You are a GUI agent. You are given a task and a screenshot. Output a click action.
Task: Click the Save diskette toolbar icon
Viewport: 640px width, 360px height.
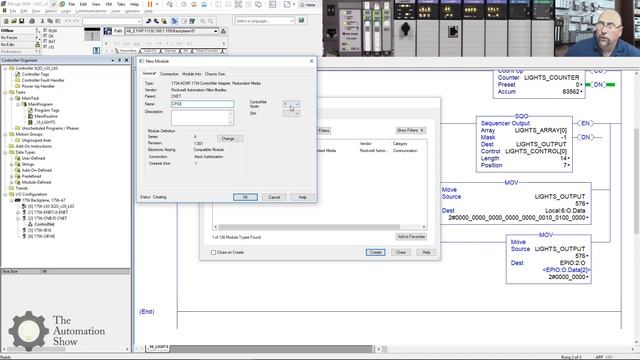point(21,21)
